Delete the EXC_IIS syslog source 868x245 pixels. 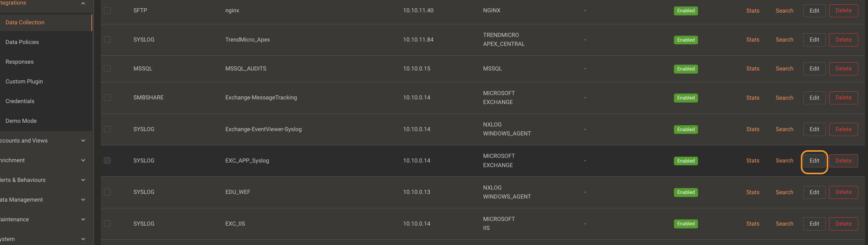pyautogui.click(x=843, y=224)
